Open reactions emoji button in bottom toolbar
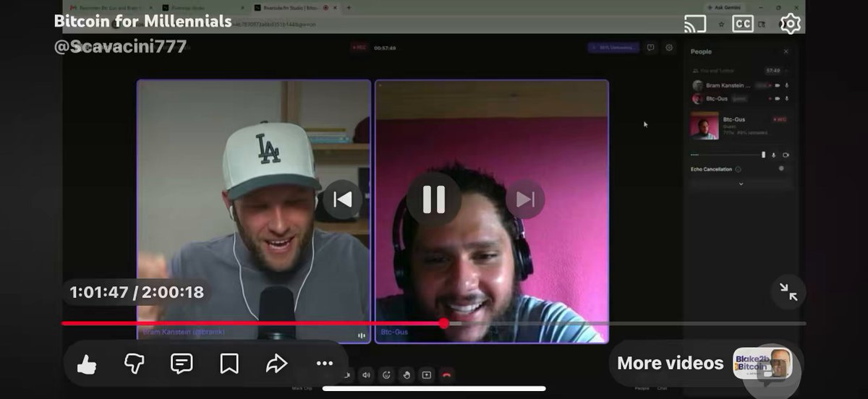 pyautogui.click(x=386, y=374)
